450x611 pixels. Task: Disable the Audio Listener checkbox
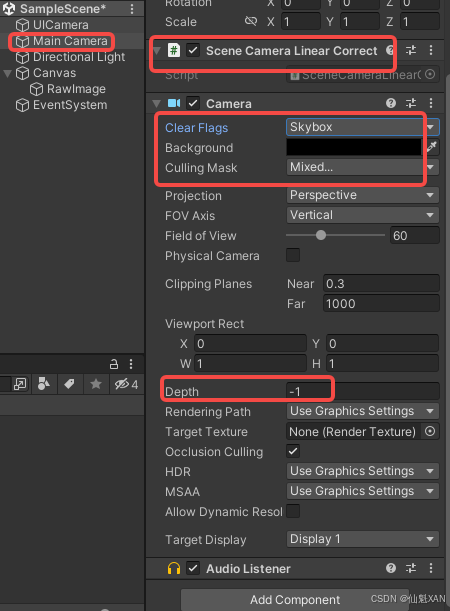(193, 568)
